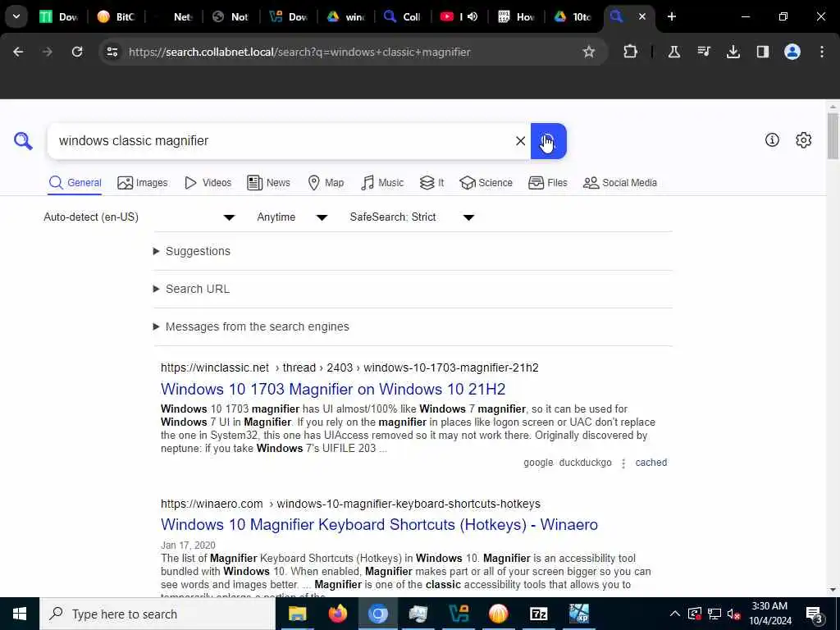Screen dimensions: 840x630
Task: Open a new browser tab
Action: tap(672, 16)
